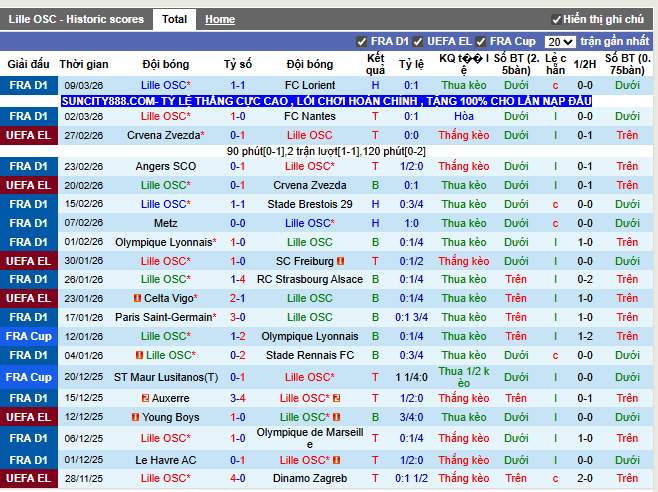Image resolution: width=658 pixels, height=492 pixels.
Task: Click FRA Cup label in 12/01/26 row
Action: click(29, 336)
